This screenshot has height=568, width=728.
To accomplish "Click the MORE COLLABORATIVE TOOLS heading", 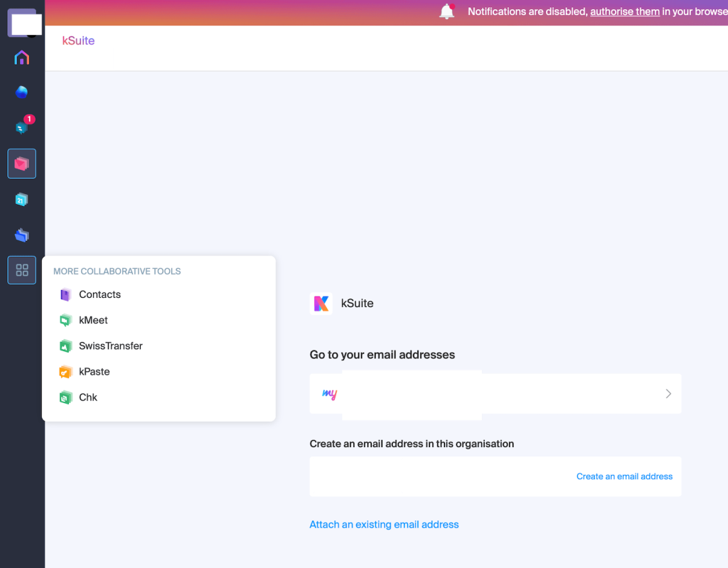I will 117,272.
